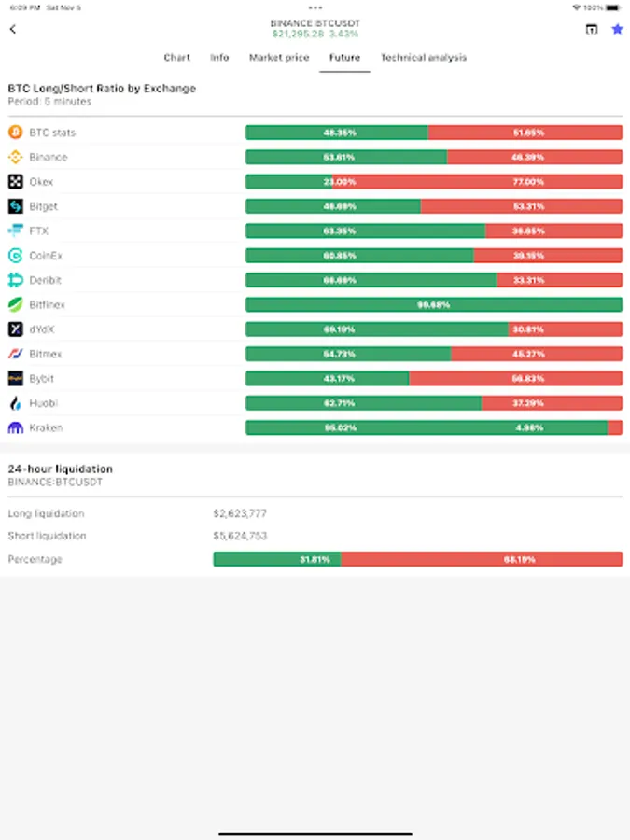Click the Bitget exchange logo
Viewport: 630px width, 840px height.
tap(15, 206)
